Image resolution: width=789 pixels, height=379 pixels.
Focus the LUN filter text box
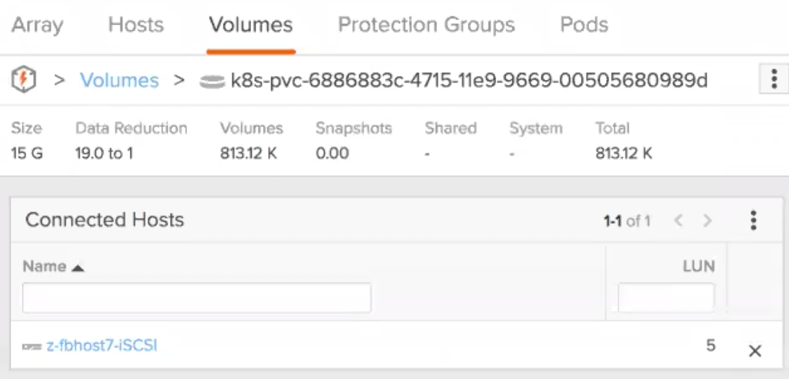click(x=666, y=298)
